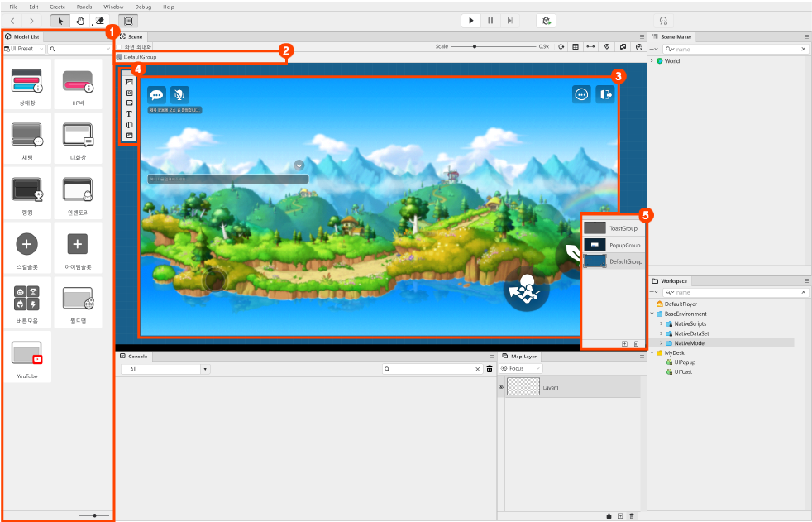
Task: Lock the map layer
Action: (x=609, y=516)
